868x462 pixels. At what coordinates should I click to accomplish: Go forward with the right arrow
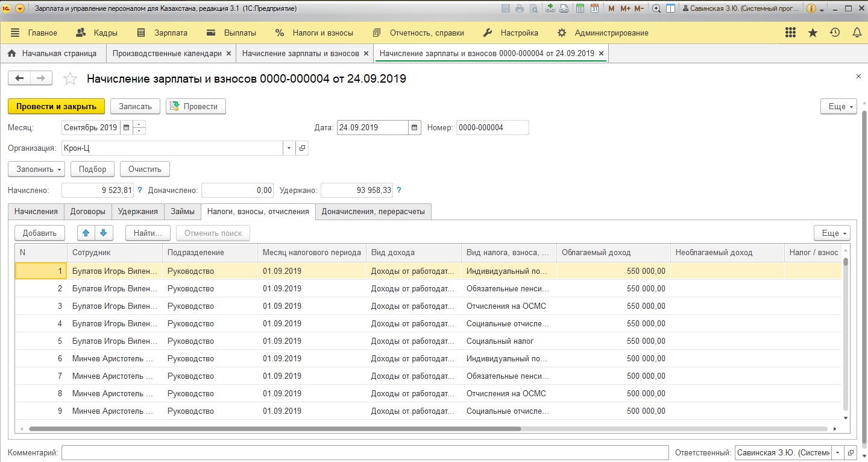pos(41,78)
